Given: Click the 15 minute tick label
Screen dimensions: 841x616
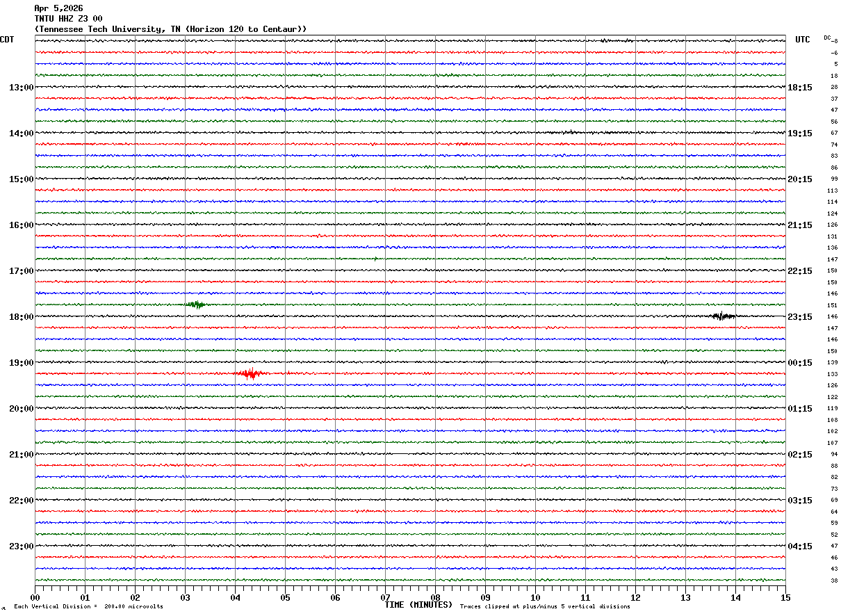Looking at the screenshot, I should [x=785, y=597].
